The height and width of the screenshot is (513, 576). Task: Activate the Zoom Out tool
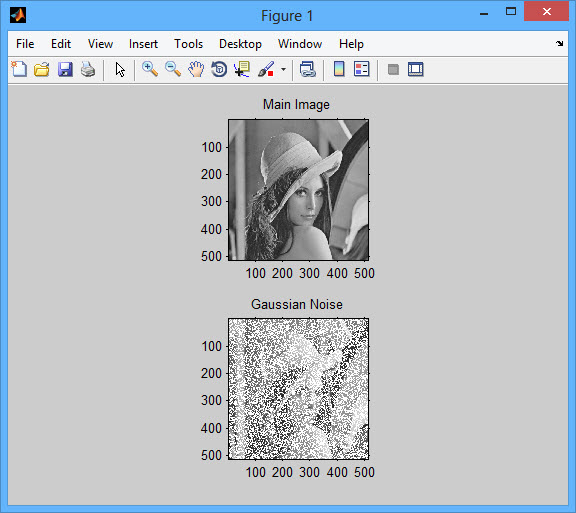click(x=173, y=69)
